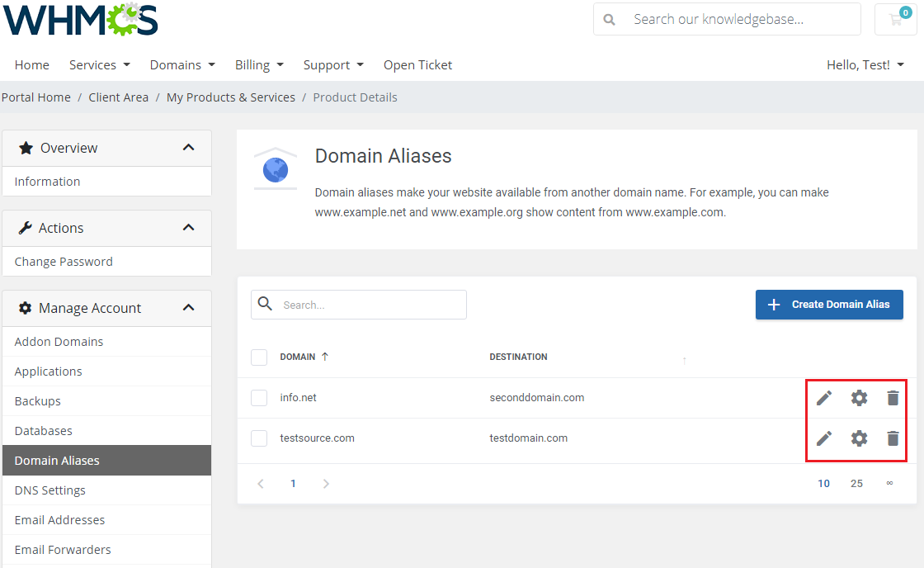The image size is (924, 568).
Task: Collapse the Overview panel
Action: coord(189,148)
